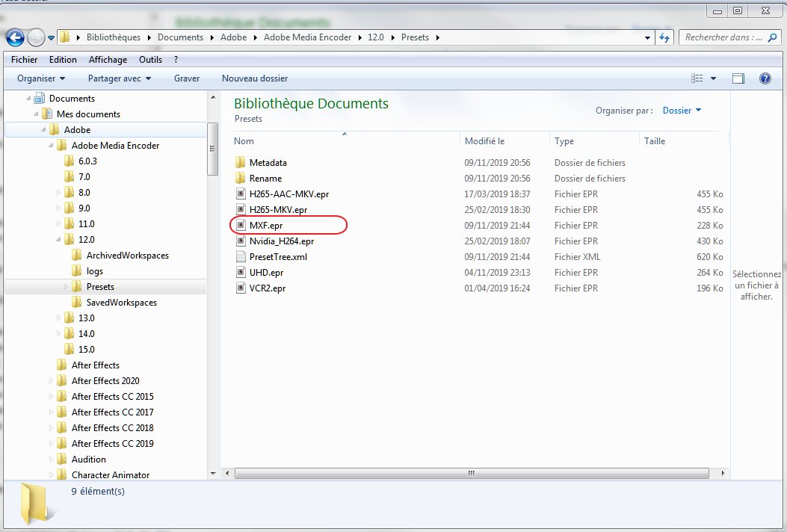Select Audition folder in the tree
This screenshot has width=787, height=532.
(89, 460)
